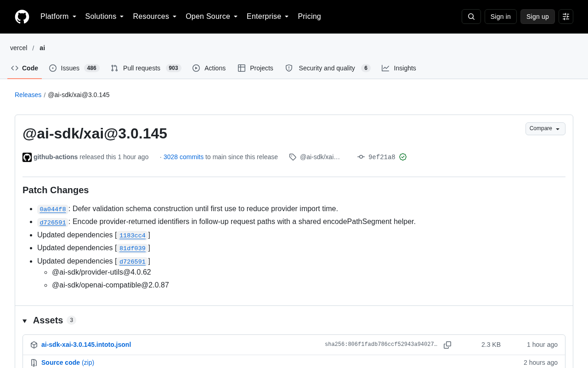588x368 pixels.
Task: Click the commit icon beside 9ef21a8
Action: tap(361, 157)
